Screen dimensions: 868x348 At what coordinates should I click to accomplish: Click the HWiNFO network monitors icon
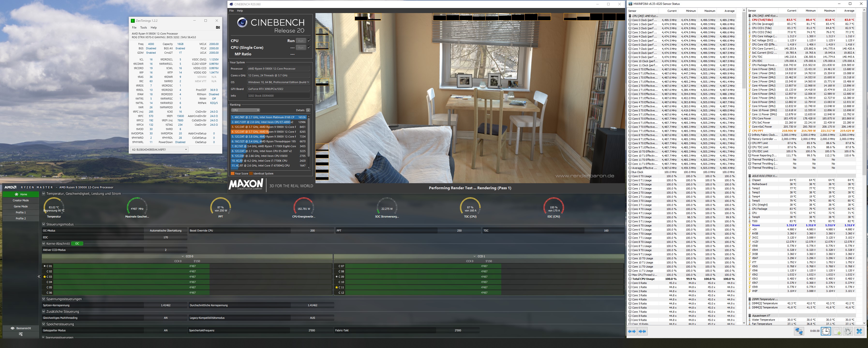point(799,332)
